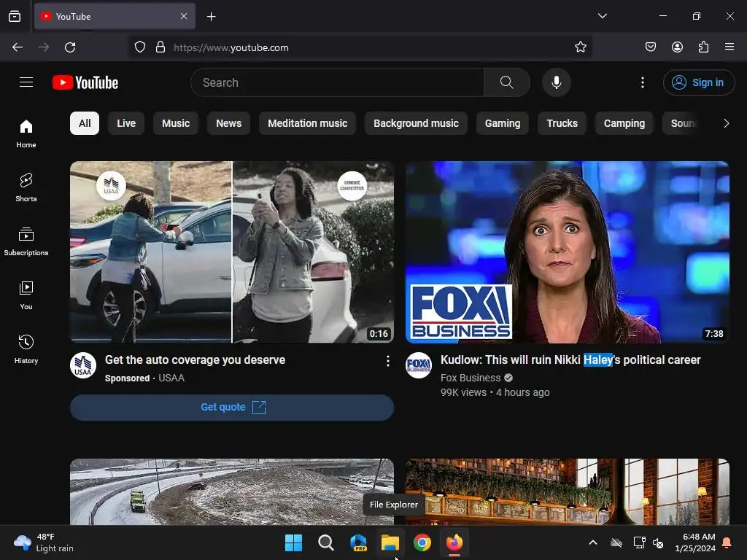Select the Background music chip
This screenshot has width=747, height=560.
[416, 123]
